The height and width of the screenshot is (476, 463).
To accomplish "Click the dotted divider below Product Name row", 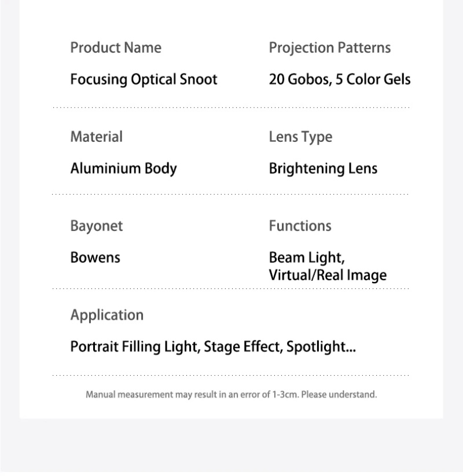I will pos(231,108).
